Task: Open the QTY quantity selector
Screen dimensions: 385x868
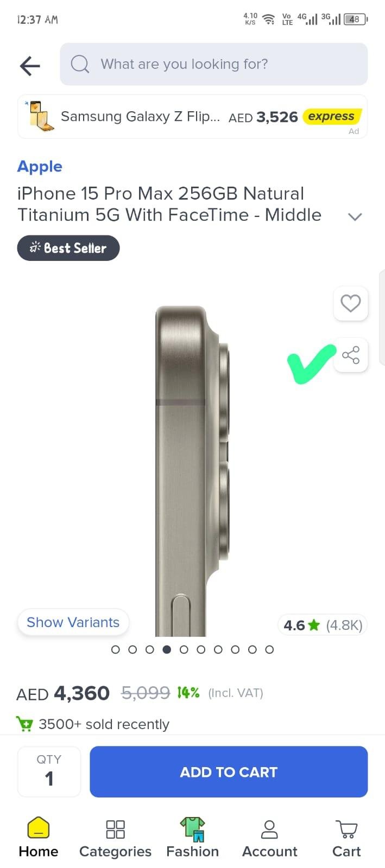Action: coord(49,771)
